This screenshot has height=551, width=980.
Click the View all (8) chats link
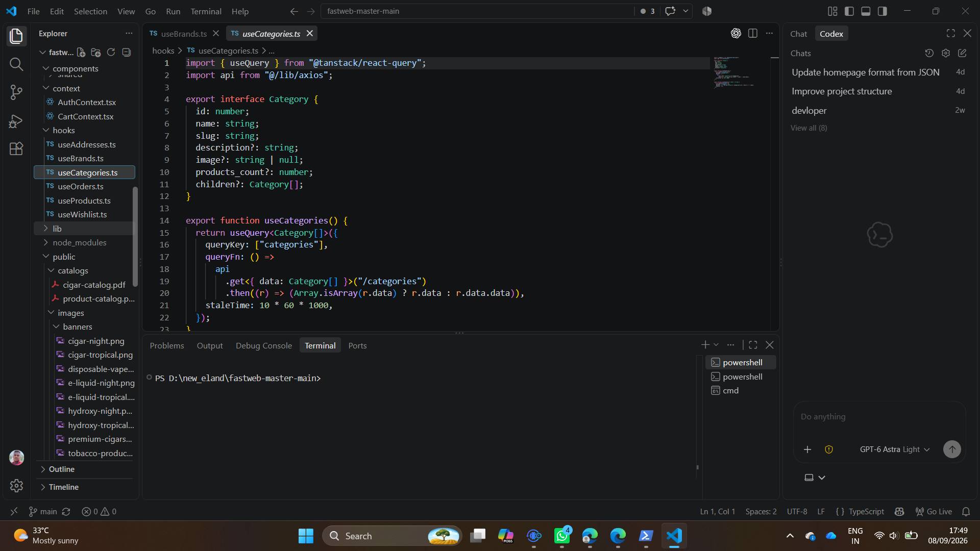808,128
